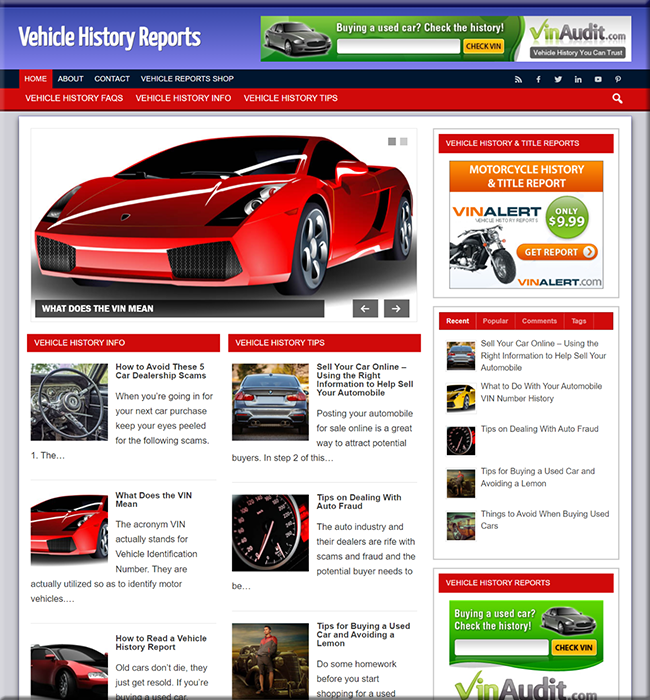Open Vehicle History Tips category in navbar
This screenshot has width=650, height=700.
click(291, 98)
